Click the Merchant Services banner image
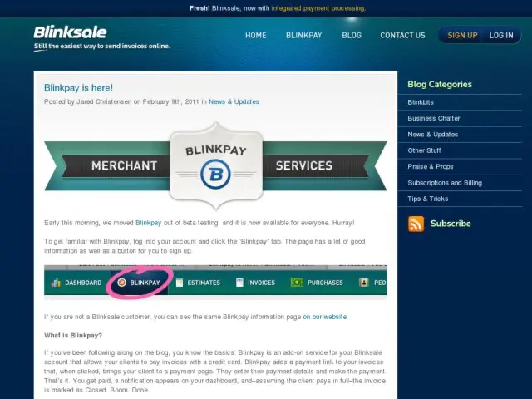 (215, 165)
